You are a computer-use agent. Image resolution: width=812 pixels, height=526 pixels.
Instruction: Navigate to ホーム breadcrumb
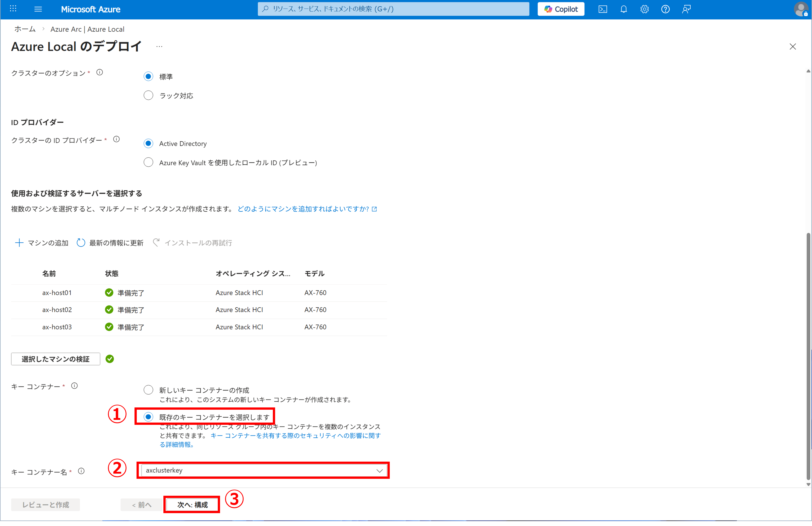coord(25,29)
